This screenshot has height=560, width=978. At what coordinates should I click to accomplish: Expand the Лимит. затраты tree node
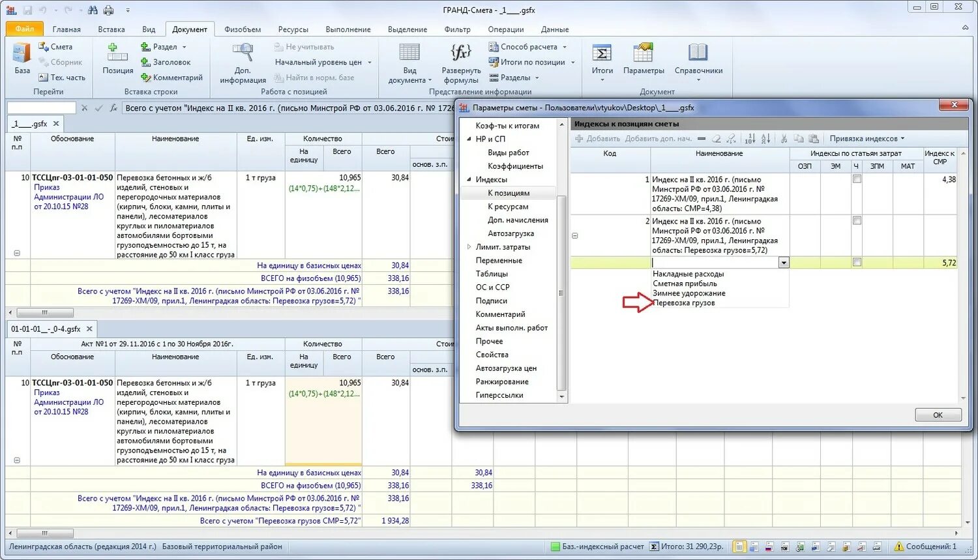click(x=469, y=247)
